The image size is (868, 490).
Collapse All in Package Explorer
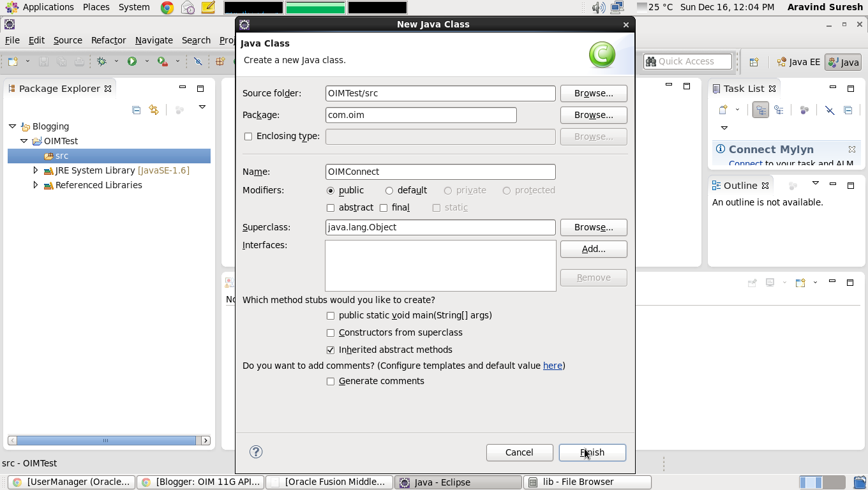pyautogui.click(x=136, y=110)
